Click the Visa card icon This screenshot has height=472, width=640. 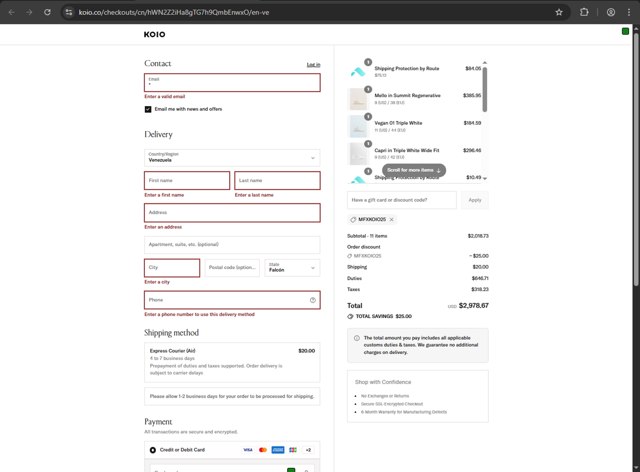[248, 450]
